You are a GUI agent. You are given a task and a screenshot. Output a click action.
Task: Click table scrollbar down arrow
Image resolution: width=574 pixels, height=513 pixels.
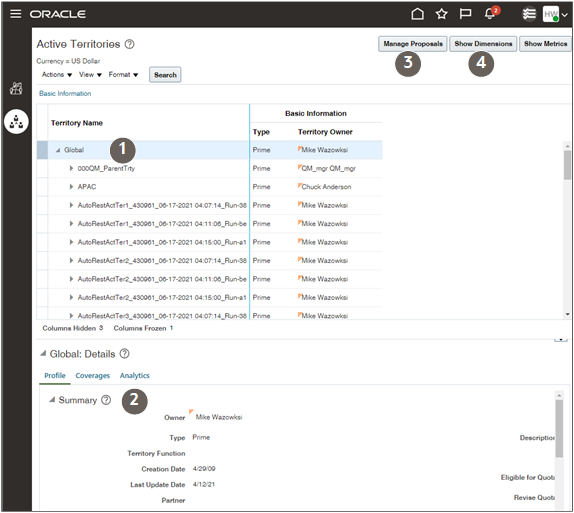tap(567, 314)
